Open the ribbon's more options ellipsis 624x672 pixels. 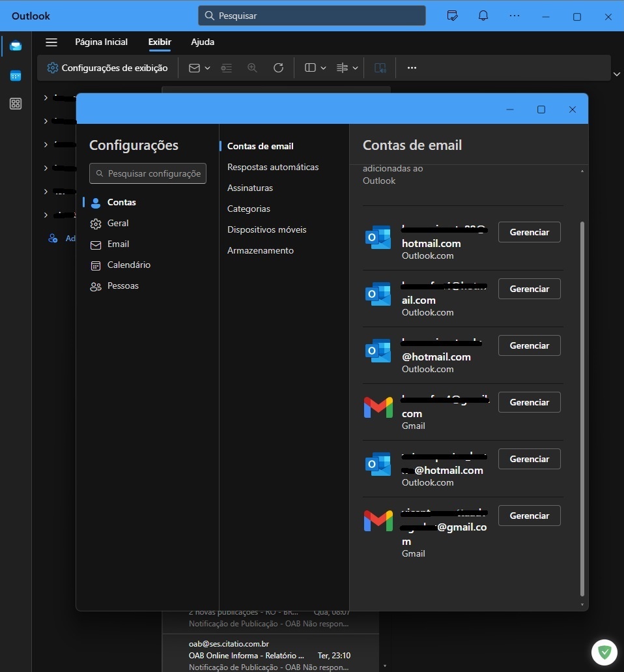[x=412, y=68]
